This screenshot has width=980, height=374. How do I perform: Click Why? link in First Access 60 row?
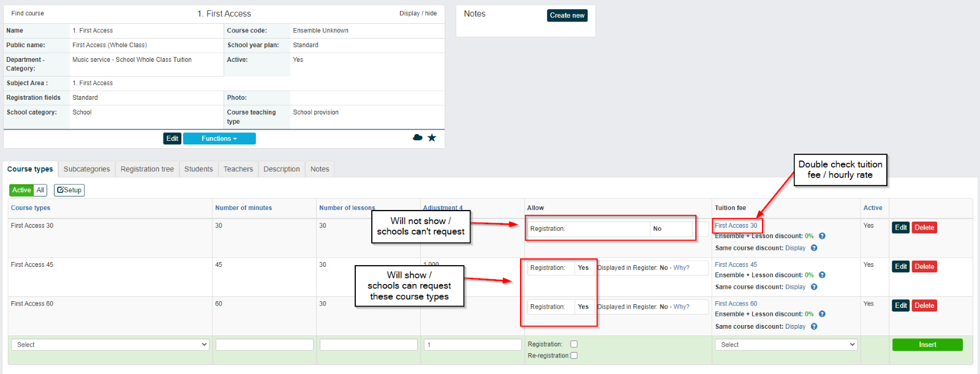pyautogui.click(x=681, y=307)
